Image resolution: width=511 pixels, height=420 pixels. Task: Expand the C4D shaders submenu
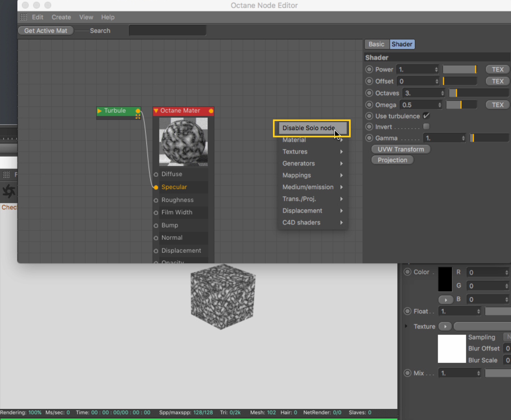point(313,222)
